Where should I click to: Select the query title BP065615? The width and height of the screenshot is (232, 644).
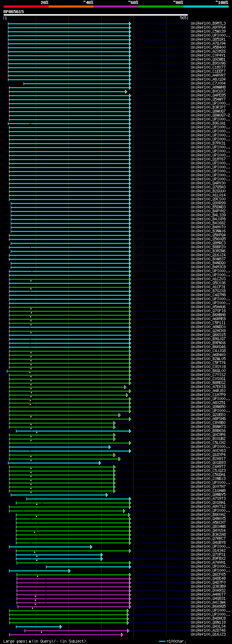click(14, 12)
